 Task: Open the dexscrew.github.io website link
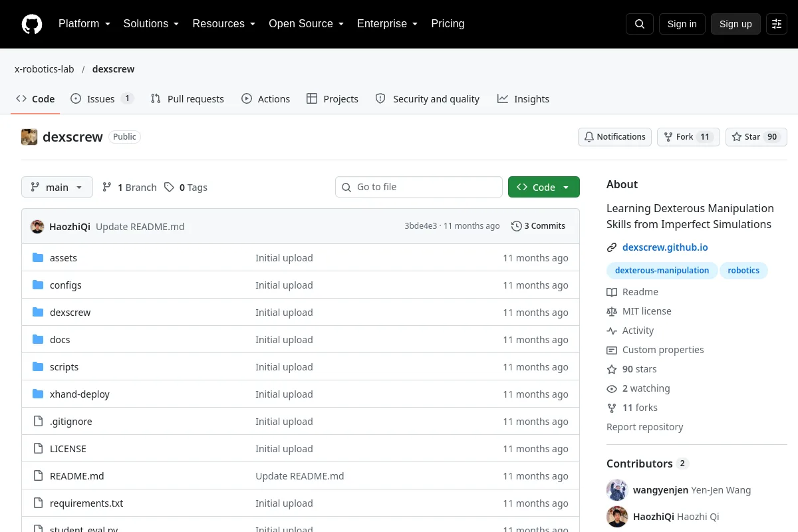click(665, 247)
